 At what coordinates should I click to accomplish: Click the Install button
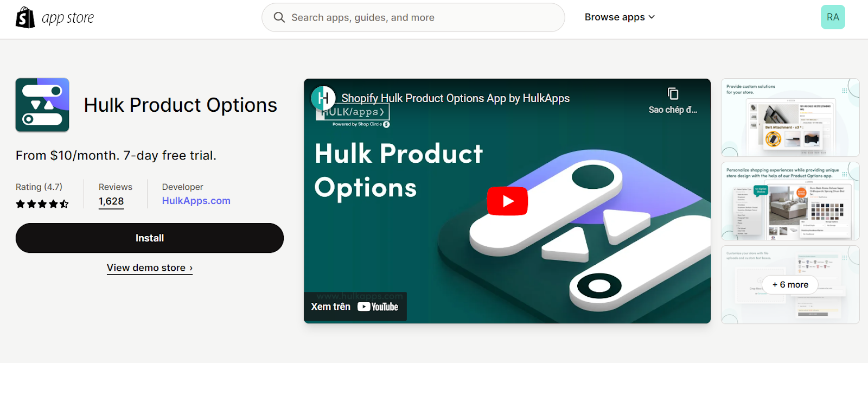click(x=150, y=238)
